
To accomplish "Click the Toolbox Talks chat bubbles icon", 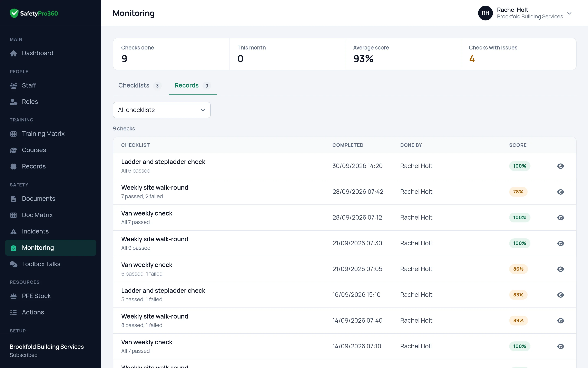I will tap(14, 264).
